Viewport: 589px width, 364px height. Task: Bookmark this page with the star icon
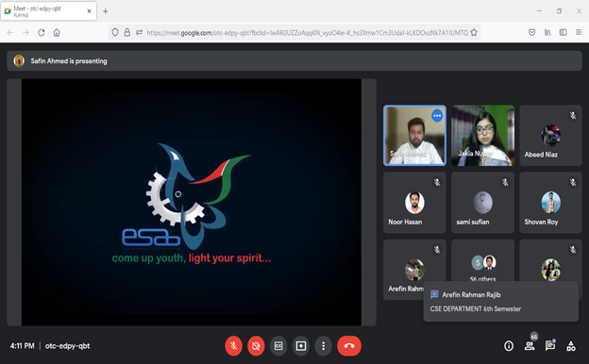coord(474,33)
